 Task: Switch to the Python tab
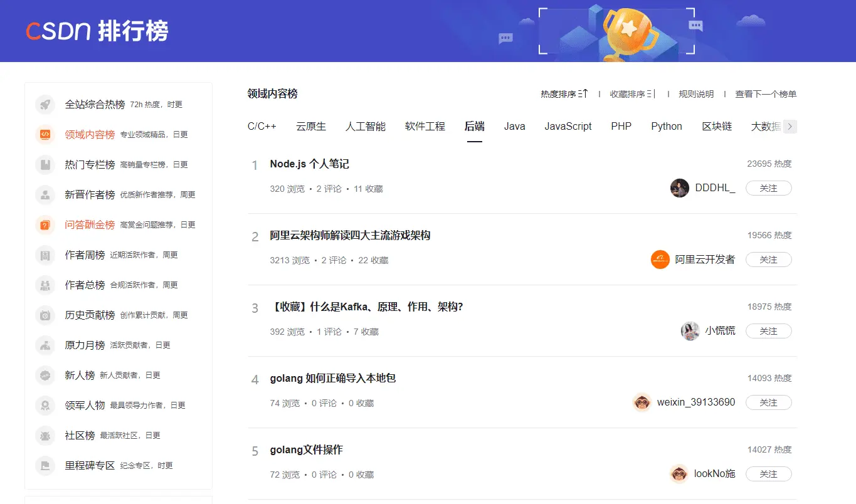tap(667, 126)
